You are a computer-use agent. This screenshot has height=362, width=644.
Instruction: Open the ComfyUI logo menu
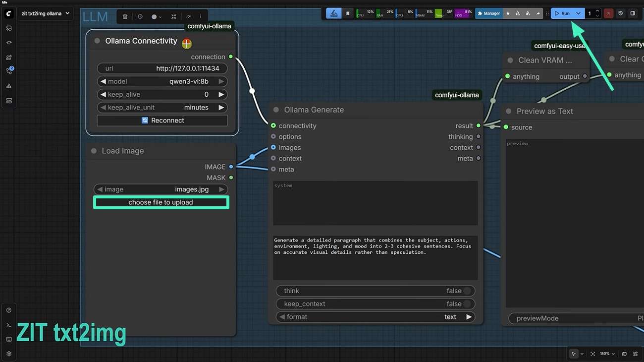pyautogui.click(x=9, y=13)
